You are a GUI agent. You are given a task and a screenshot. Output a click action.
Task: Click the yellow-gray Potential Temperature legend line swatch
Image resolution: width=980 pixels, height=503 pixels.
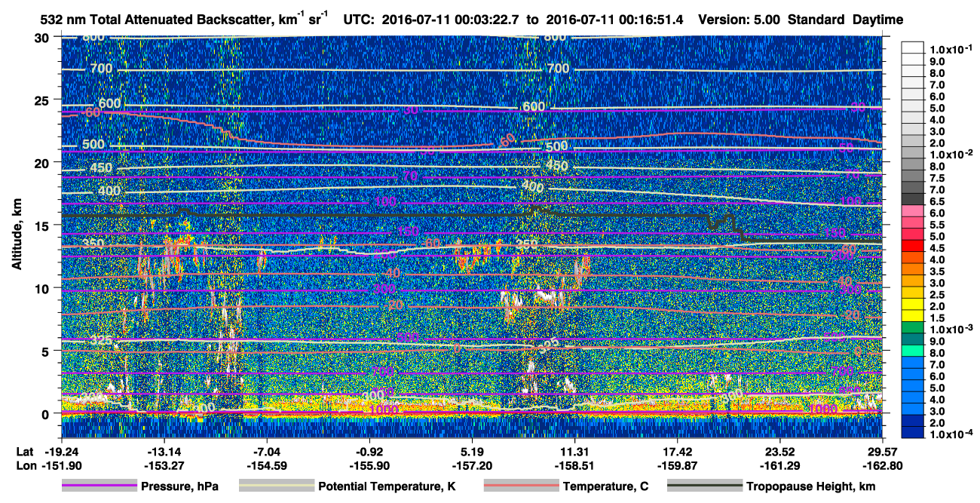coord(276,486)
